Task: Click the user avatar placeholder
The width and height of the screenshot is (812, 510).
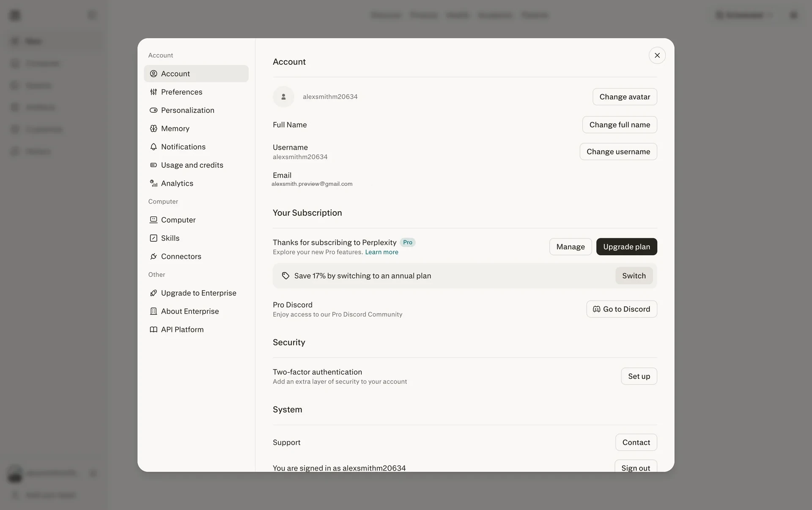Action: [x=283, y=96]
